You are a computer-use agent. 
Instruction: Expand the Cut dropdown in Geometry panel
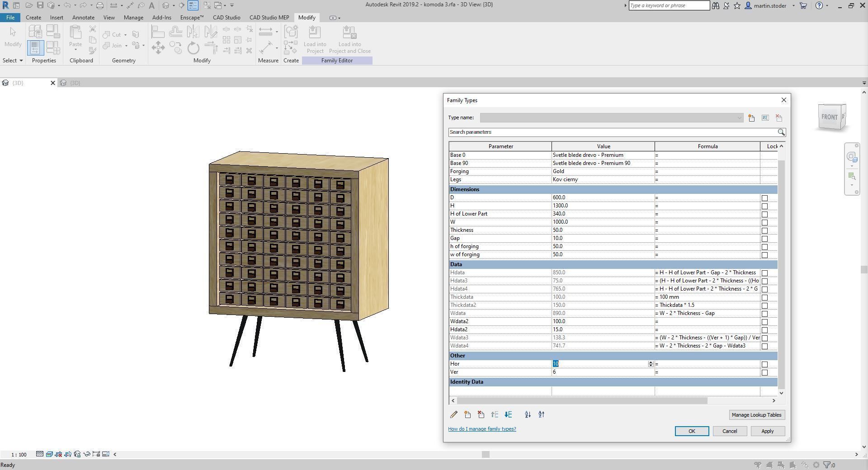coord(125,34)
